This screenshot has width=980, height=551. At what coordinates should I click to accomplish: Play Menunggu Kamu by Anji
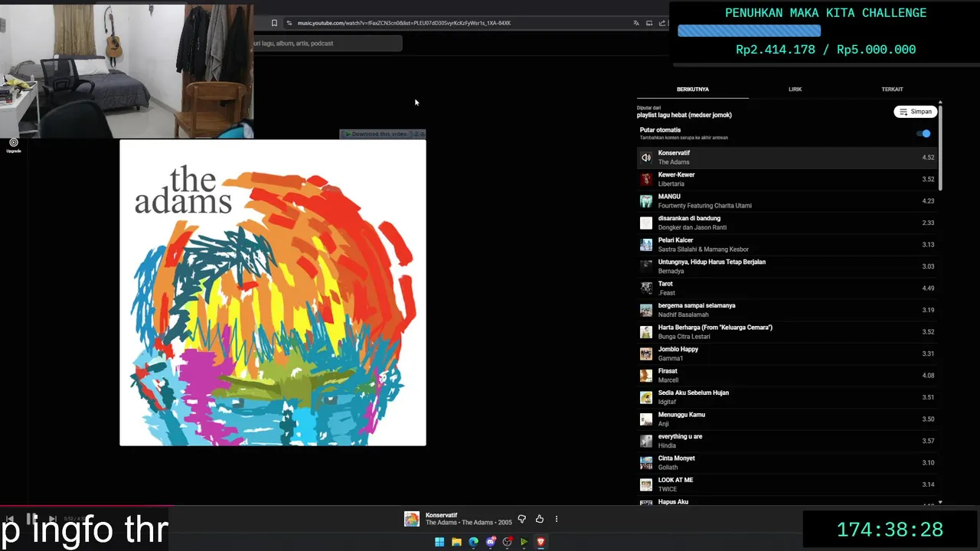(789, 419)
